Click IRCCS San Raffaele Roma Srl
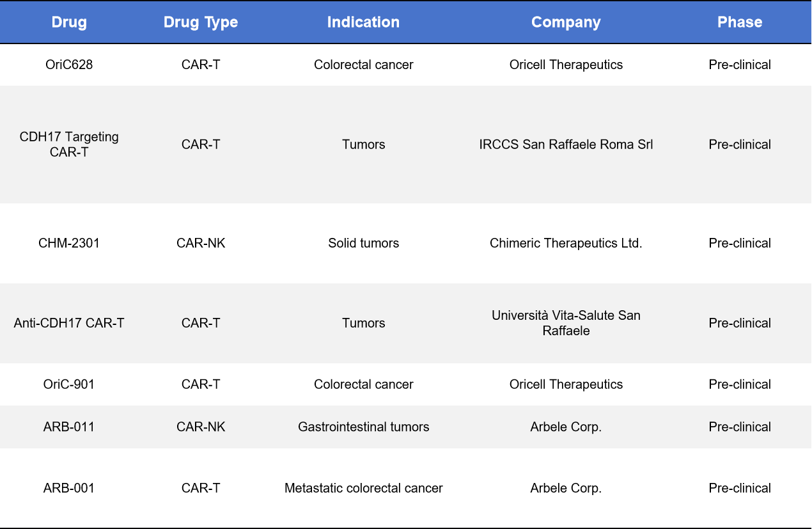 [x=566, y=145]
